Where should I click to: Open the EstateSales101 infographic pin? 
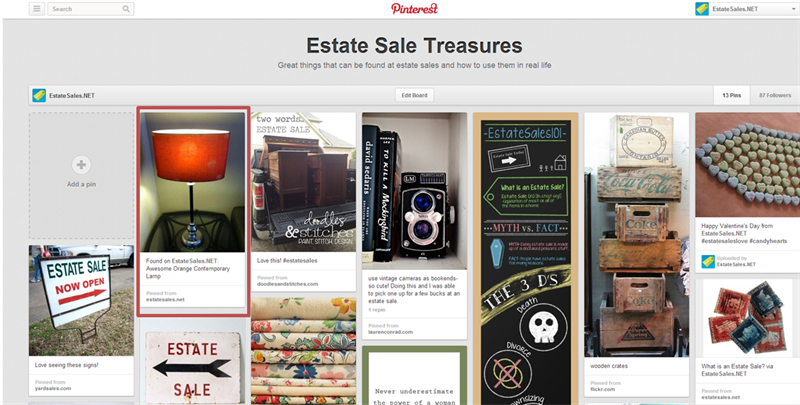click(x=526, y=259)
